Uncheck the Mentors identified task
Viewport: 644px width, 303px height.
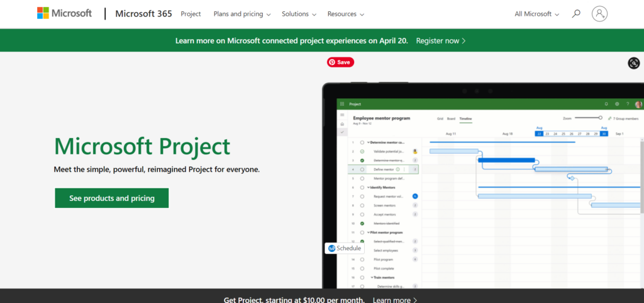362,223
